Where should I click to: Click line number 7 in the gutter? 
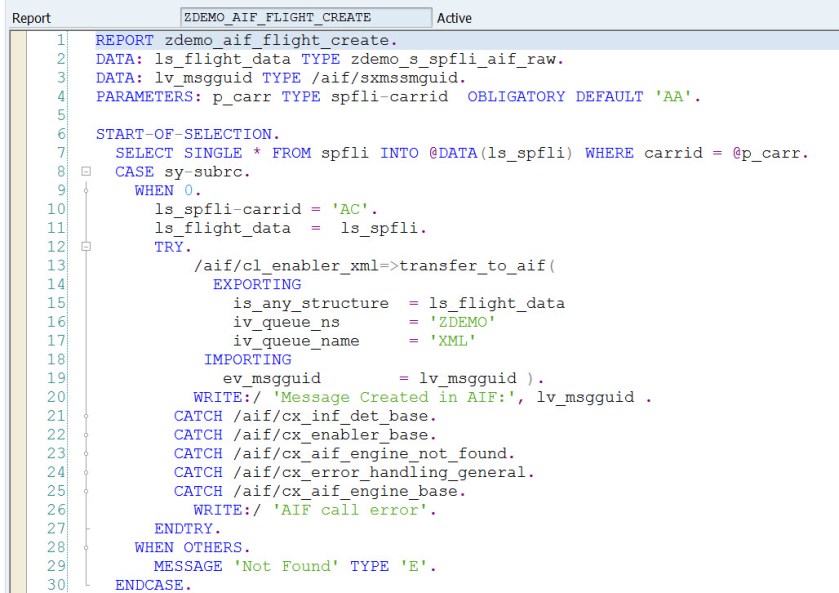coord(60,153)
